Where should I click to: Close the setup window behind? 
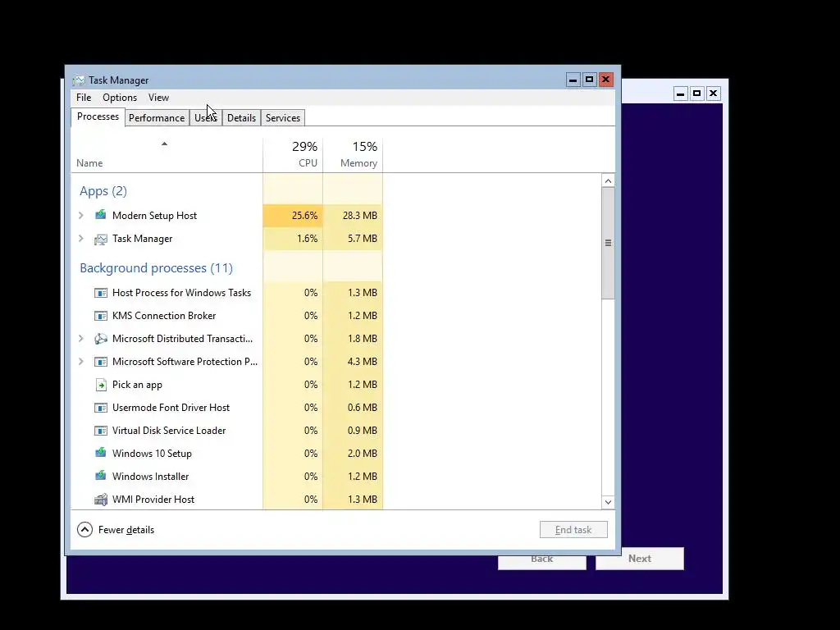click(x=713, y=94)
